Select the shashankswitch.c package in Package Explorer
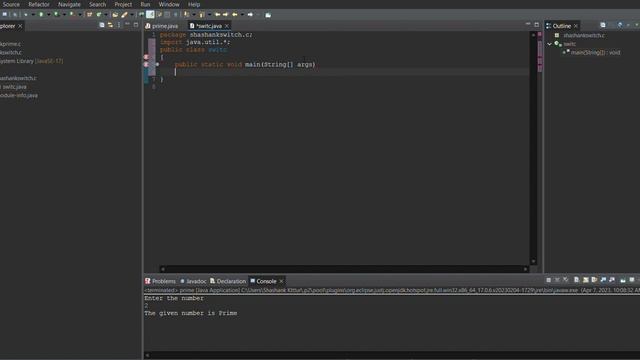This screenshot has width=640, height=360. click(x=18, y=78)
